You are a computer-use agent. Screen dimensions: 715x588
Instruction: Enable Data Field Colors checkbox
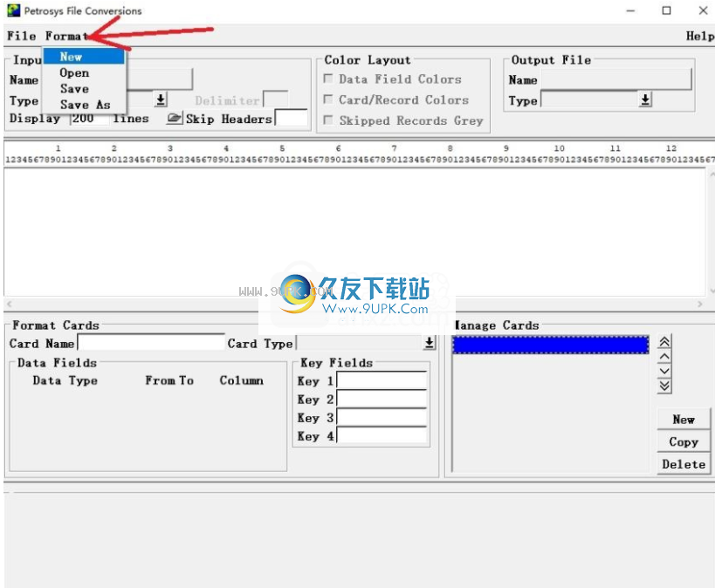click(328, 79)
